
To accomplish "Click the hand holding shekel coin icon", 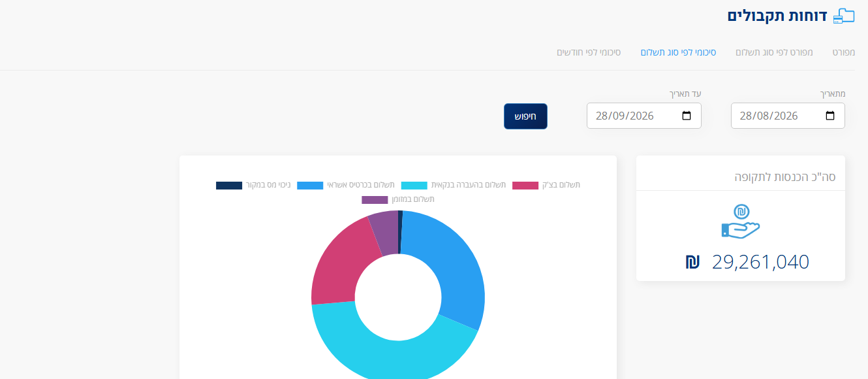I will tap(741, 222).
